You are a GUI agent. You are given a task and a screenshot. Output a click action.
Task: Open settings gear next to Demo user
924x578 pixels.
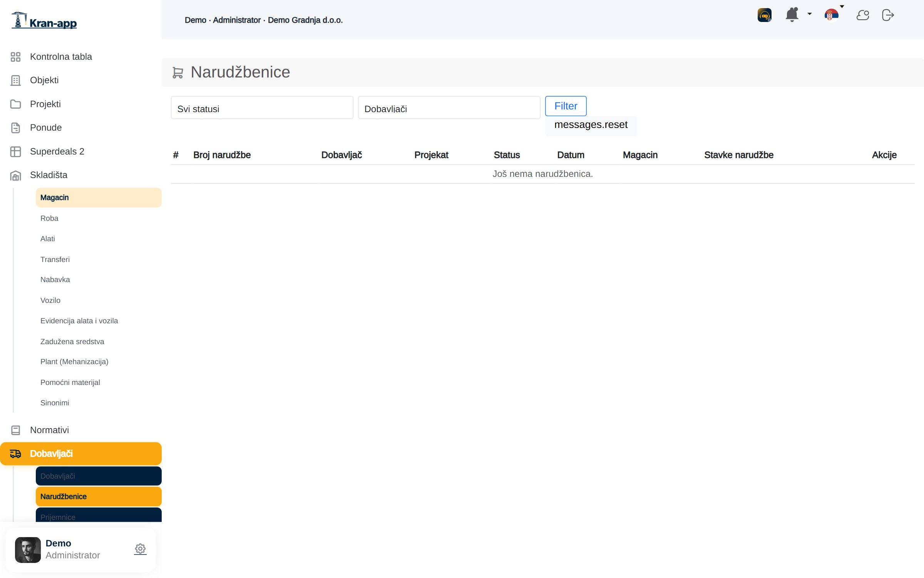pos(140,549)
